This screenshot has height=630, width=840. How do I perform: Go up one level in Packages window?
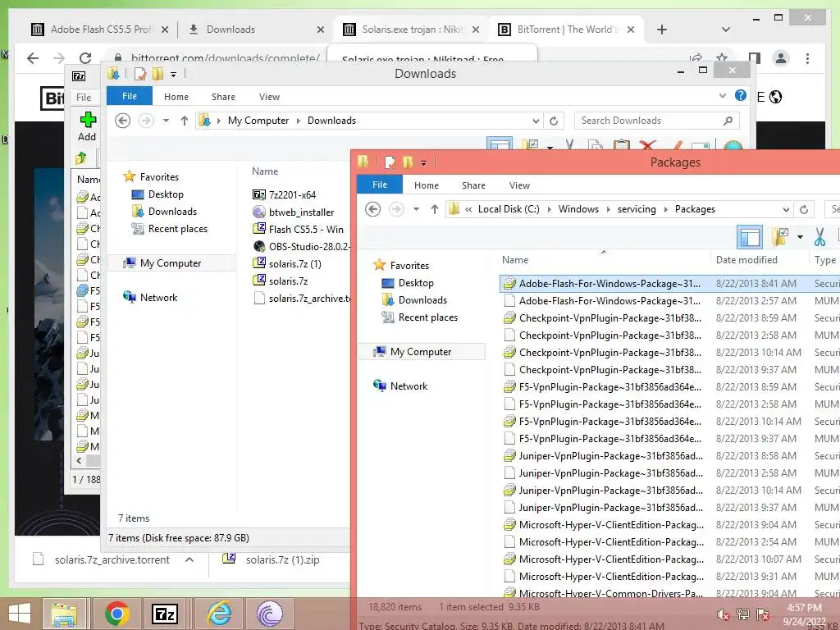pos(435,209)
